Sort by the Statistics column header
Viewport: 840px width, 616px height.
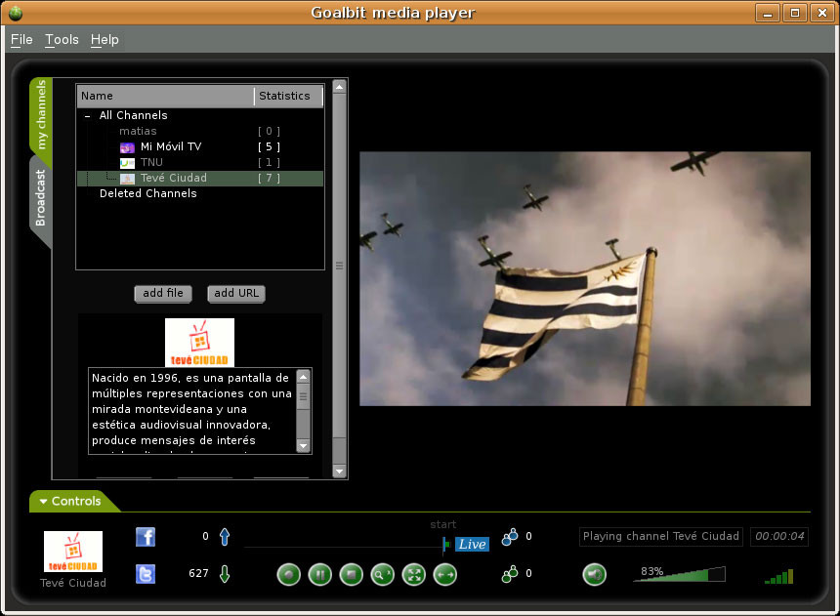288,96
